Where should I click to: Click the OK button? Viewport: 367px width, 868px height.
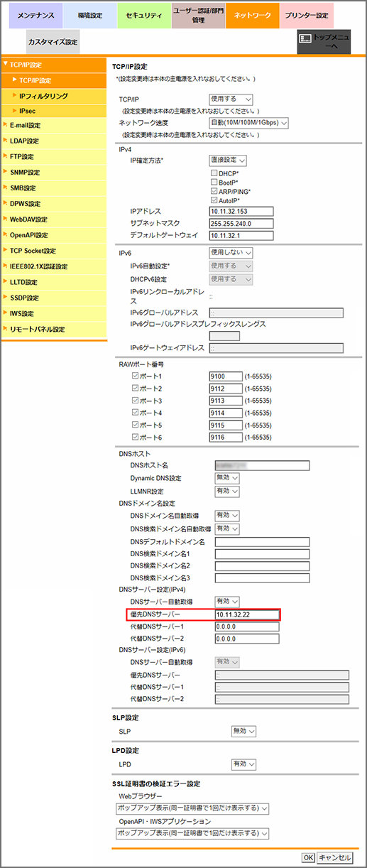tap(308, 858)
